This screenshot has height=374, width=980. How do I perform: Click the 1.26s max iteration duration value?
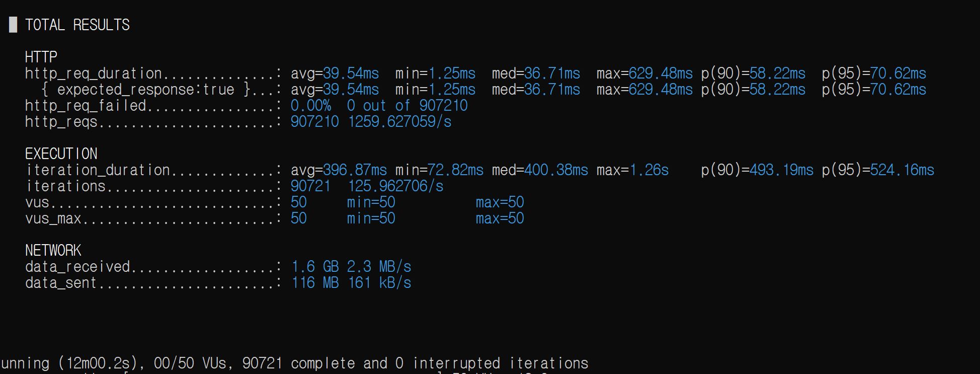(649, 170)
